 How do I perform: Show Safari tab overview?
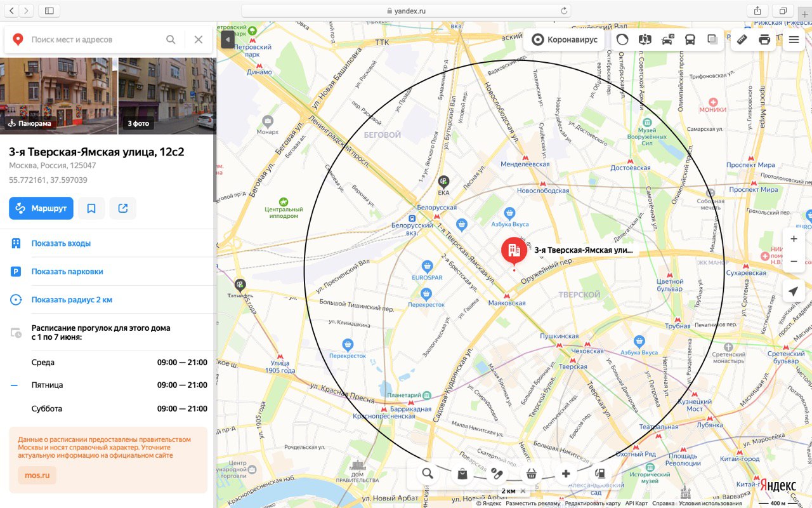[783, 11]
